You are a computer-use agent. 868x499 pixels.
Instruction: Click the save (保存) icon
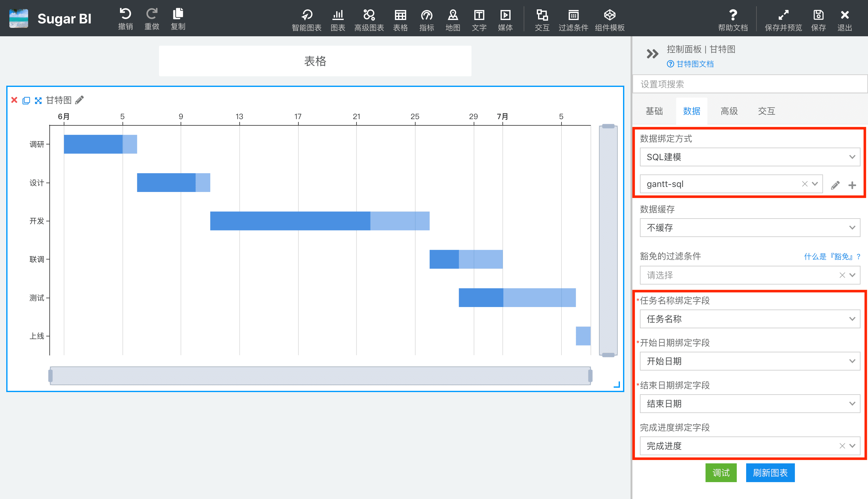pos(818,15)
